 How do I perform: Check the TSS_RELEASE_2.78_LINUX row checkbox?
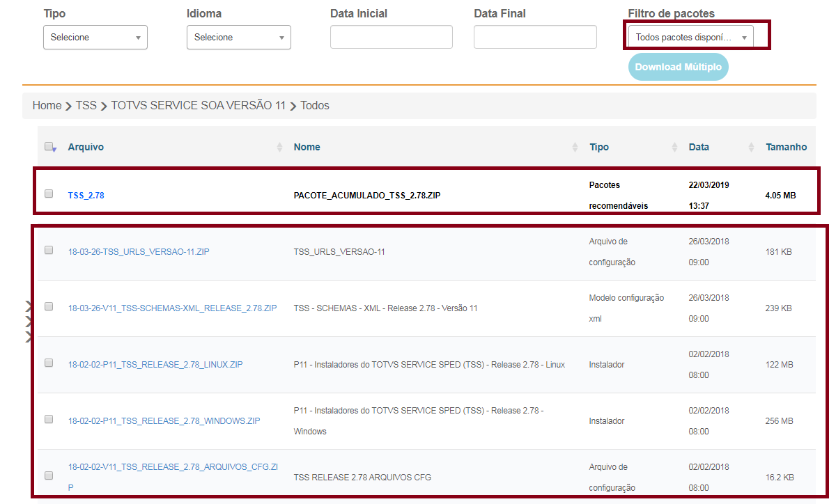click(x=49, y=363)
